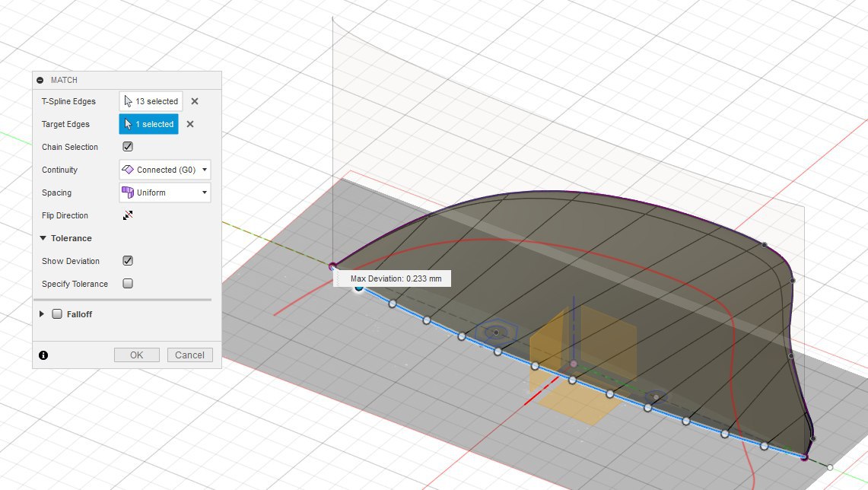Open the Continuity dropdown set to Connected (G0)
Image resolution: width=868 pixels, height=490 pixels.
click(x=165, y=170)
